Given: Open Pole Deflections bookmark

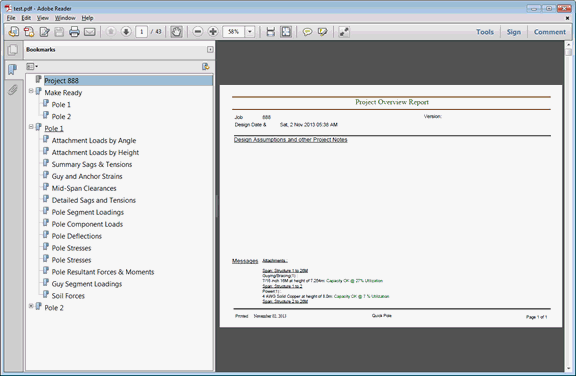Looking at the screenshot, I should 76,236.
